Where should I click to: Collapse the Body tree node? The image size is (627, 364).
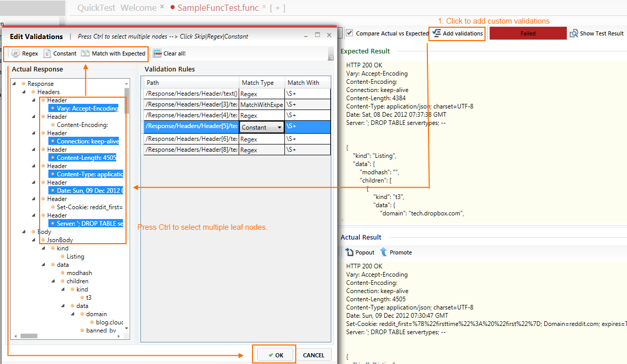click(x=24, y=232)
